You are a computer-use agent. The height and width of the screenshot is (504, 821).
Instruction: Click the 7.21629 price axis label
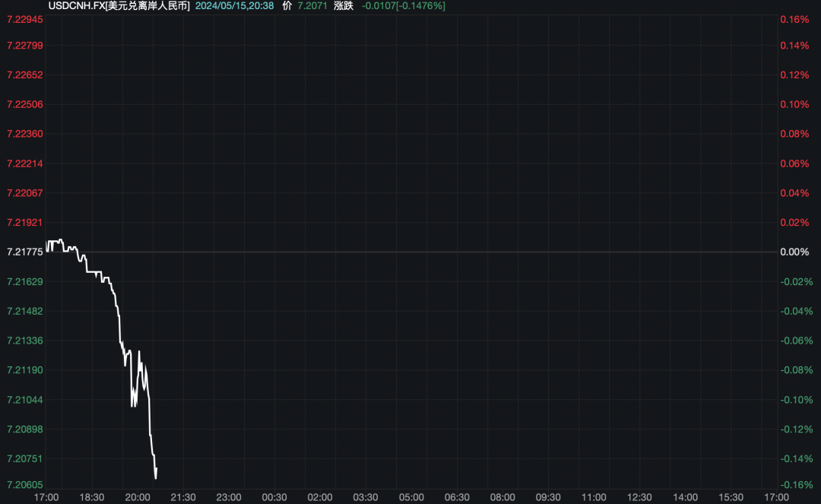coord(24,281)
